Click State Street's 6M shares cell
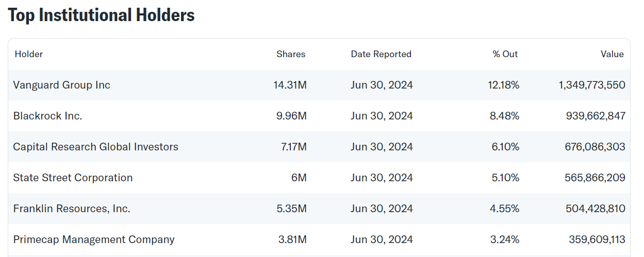 299,178
